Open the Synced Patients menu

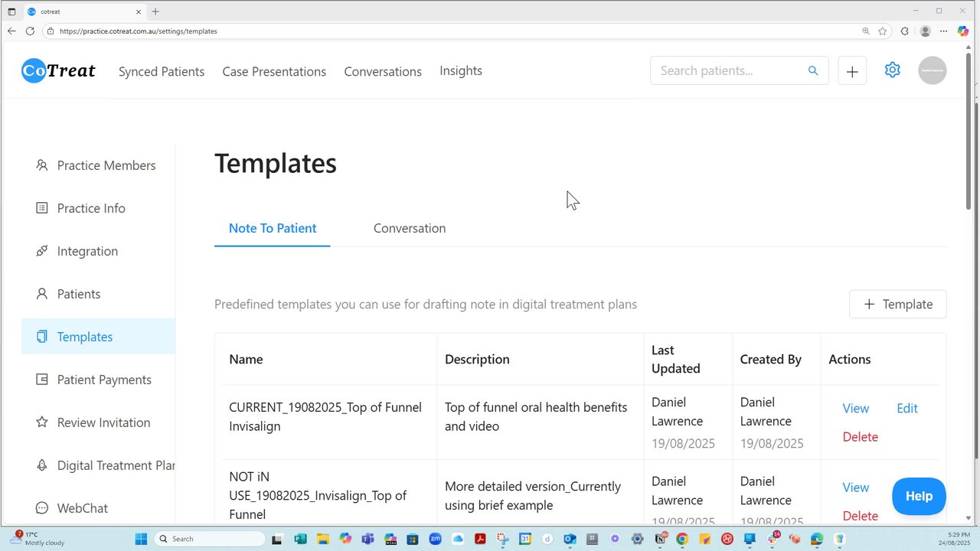(x=162, y=71)
